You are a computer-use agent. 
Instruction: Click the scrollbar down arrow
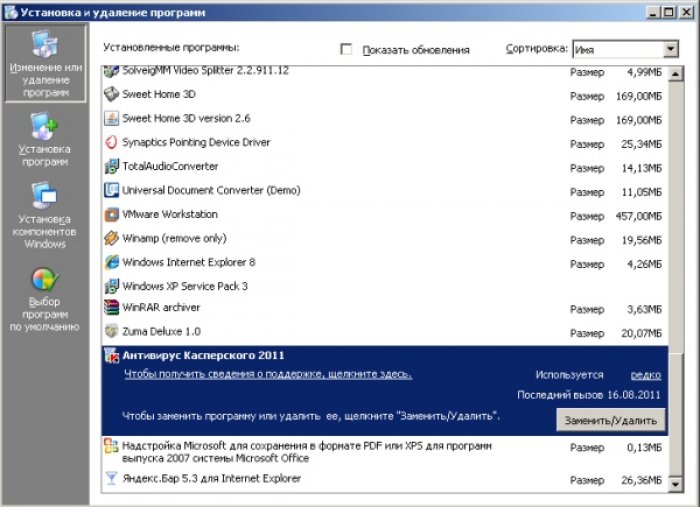[x=675, y=484]
